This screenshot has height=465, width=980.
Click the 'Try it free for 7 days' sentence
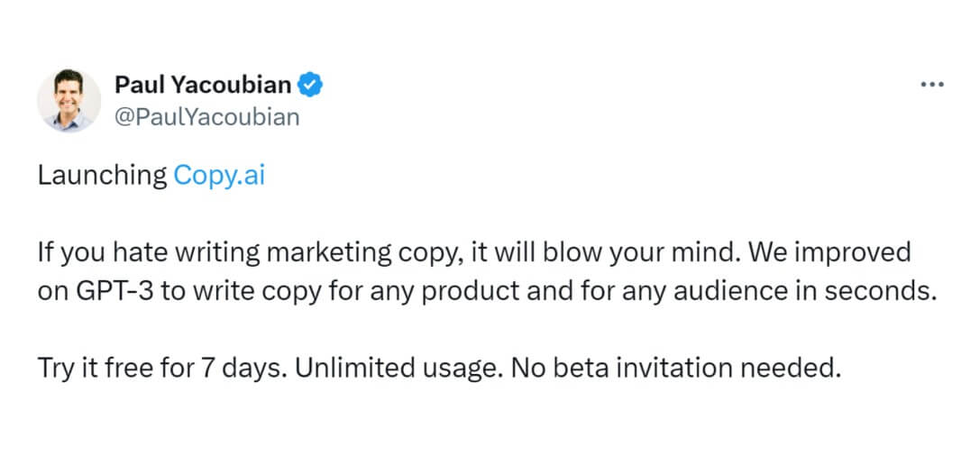(162, 369)
